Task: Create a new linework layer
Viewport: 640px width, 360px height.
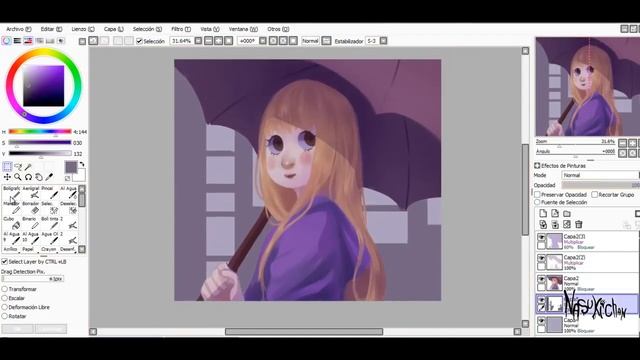Action: (x=555, y=213)
